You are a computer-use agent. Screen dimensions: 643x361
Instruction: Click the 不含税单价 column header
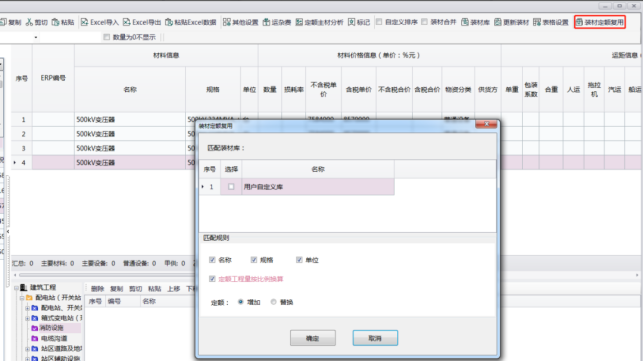(x=323, y=89)
